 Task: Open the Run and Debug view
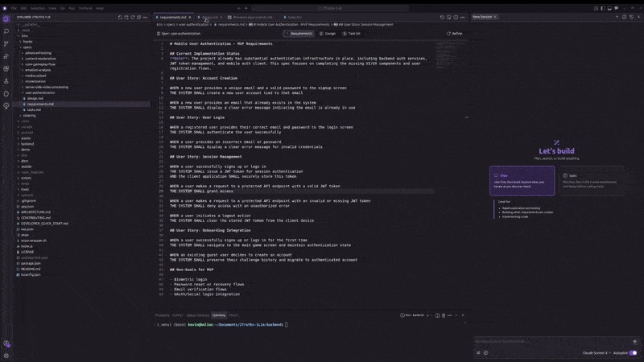coord(6,56)
